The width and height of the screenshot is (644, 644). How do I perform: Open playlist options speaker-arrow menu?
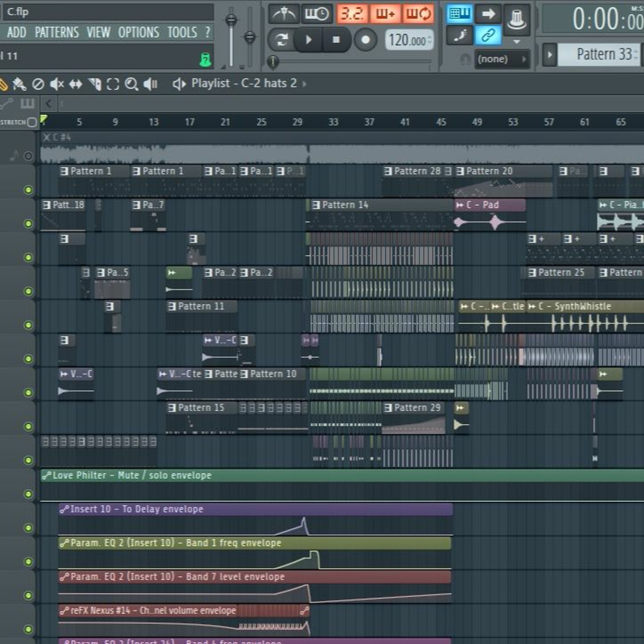click(x=179, y=84)
